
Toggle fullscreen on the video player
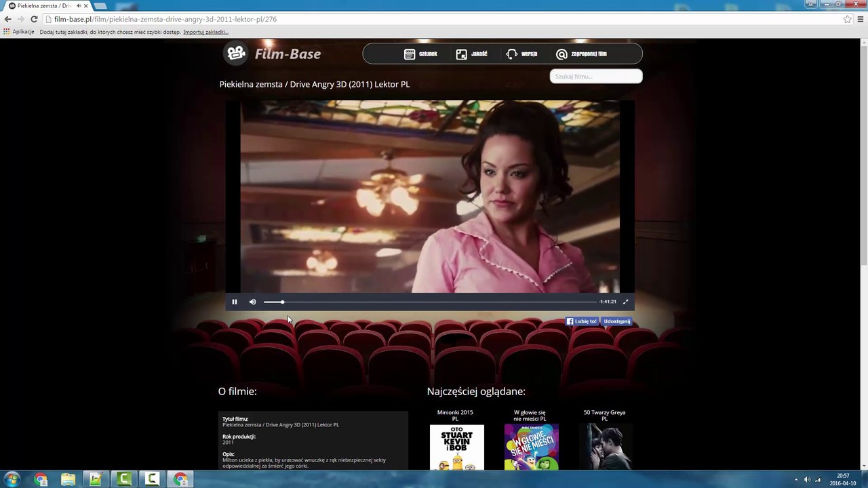pos(625,302)
